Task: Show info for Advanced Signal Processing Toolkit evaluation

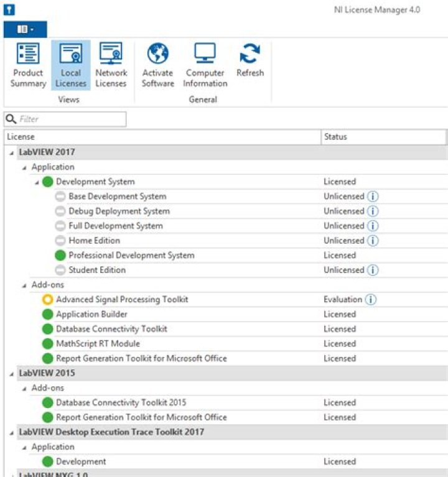Action: 371,299
